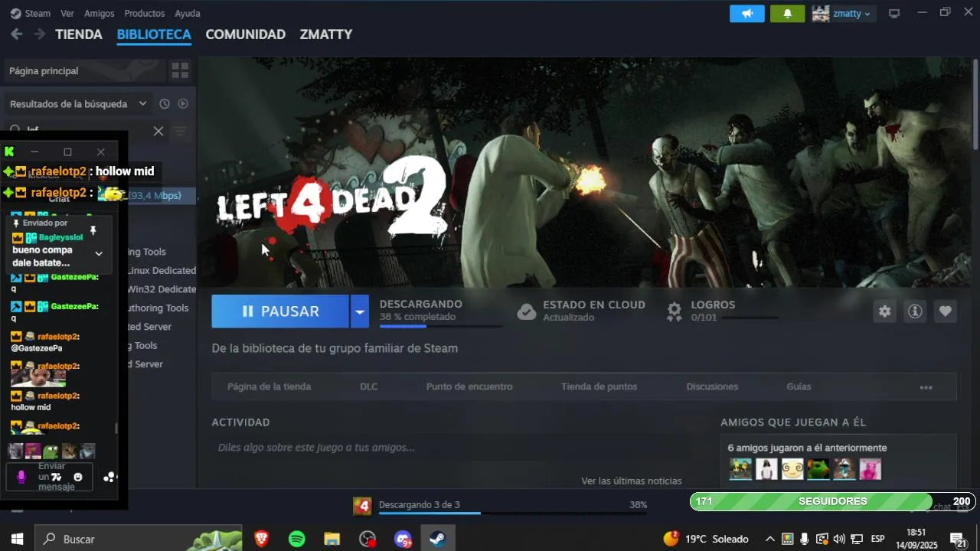Click the DESCARGANDO progress bar

click(441, 327)
